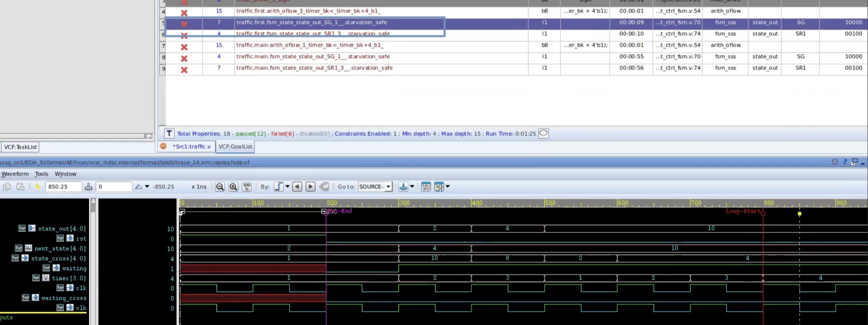Fit waveform to 100% zoom
This screenshot has height=325, width=868.
pyautogui.click(x=247, y=186)
